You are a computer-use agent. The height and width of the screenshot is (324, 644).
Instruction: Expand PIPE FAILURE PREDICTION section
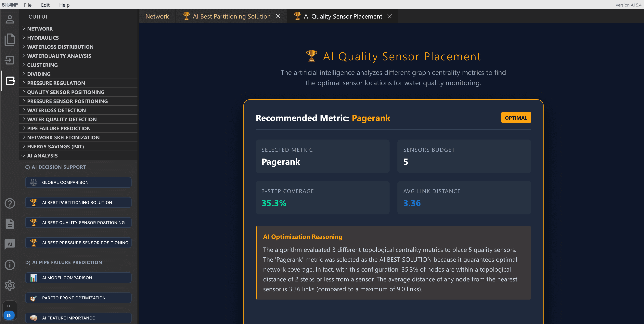point(78,128)
